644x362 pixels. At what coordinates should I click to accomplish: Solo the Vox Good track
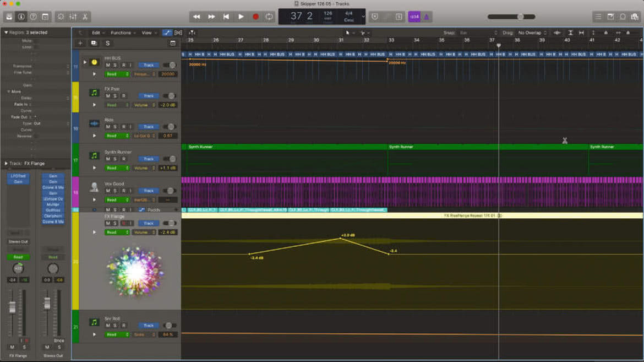115,191
